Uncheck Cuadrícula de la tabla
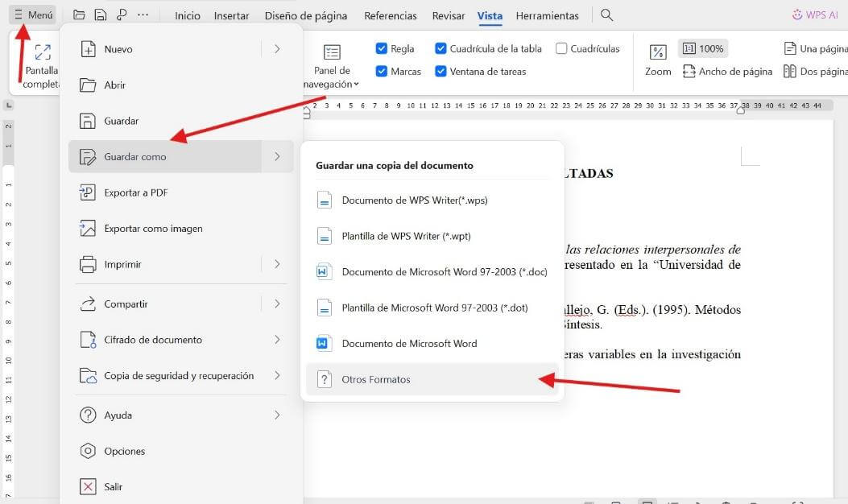Image resolution: width=848 pixels, height=504 pixels. [x=441, y=48]
